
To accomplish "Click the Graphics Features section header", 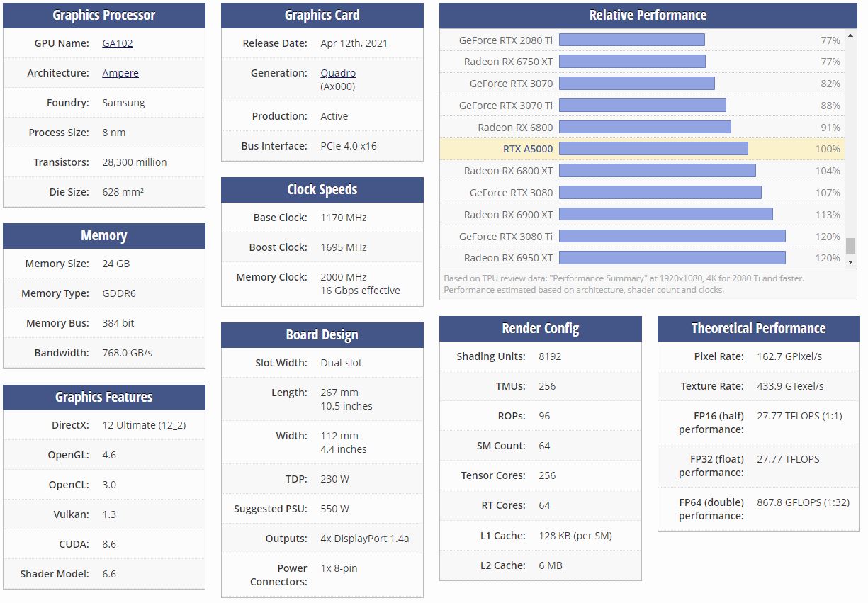I will 104,398.
